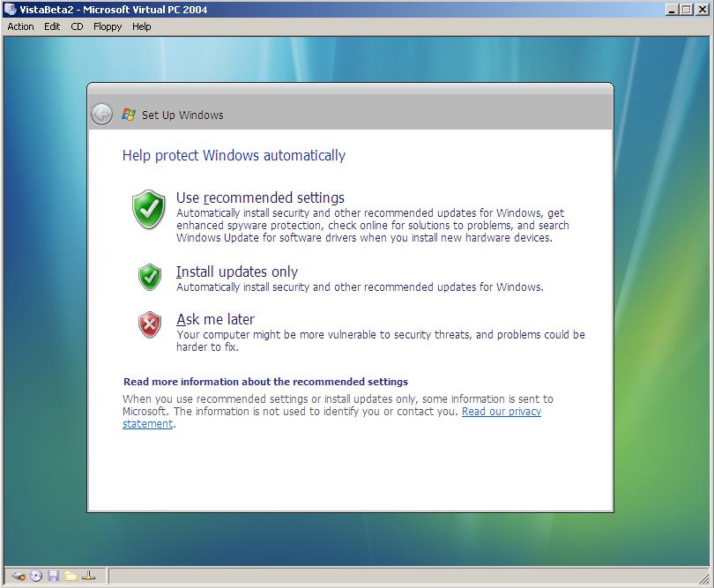Screen dimensions: 714x588
Task: Open the Read our privacy statement link
Action: [x=502, y=412]
